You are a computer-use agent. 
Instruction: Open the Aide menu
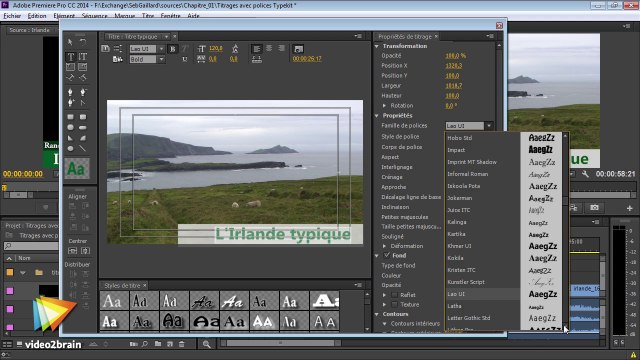tap(193, 16)
